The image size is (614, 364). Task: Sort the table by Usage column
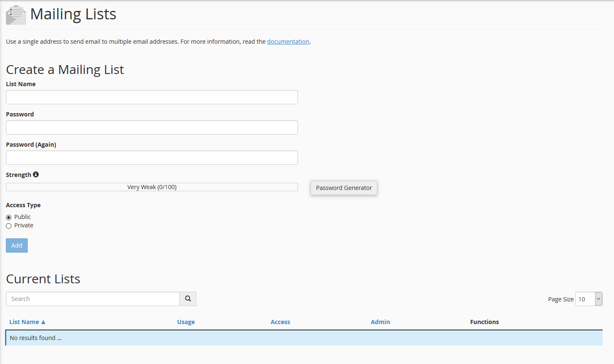point(186,322)
